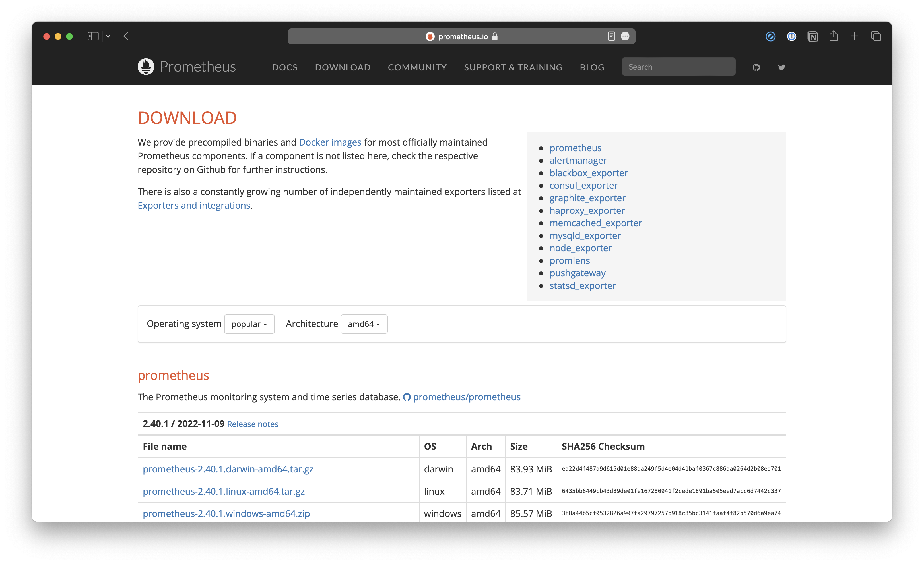
Task: Expand the Operating system popular dropdown
Action: click(249, 324)
